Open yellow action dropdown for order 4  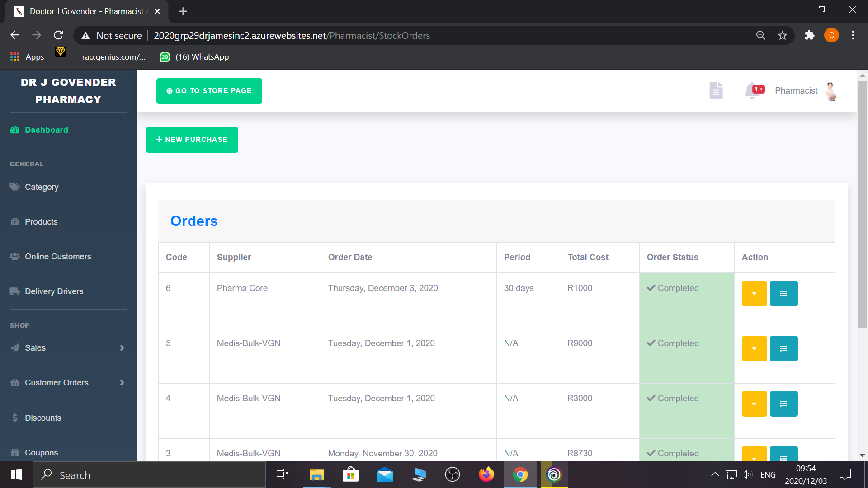click(754, 404)
